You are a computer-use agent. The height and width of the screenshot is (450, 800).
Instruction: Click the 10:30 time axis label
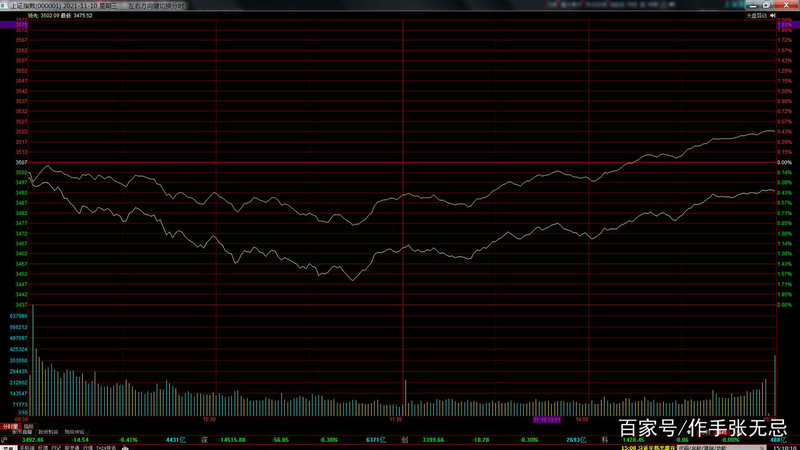point(209,419)
